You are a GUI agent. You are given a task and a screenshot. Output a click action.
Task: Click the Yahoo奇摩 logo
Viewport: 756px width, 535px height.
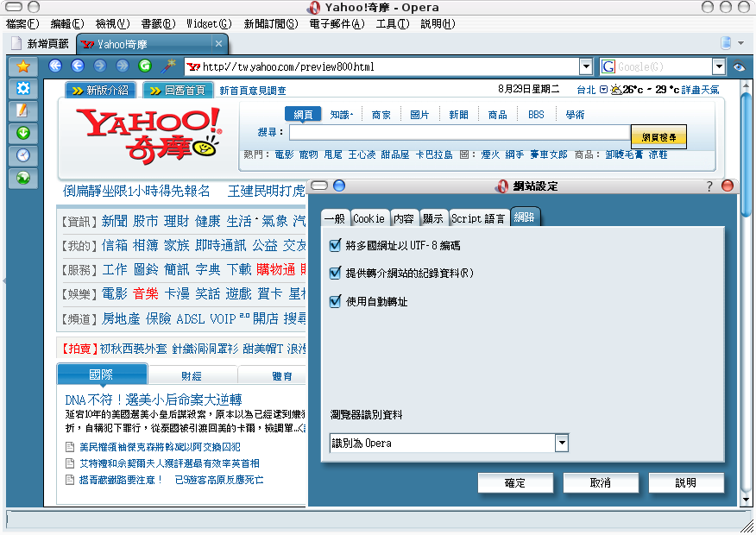(148, 135)
